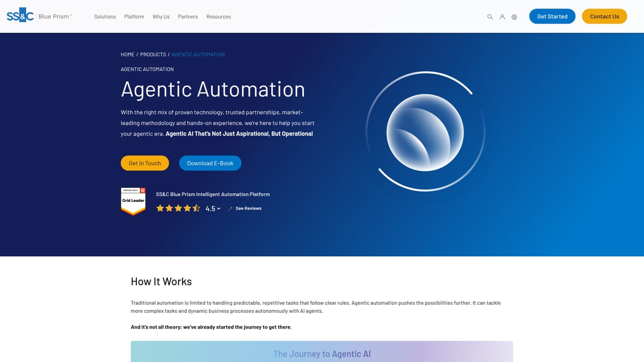Open the user account icon
Viewport: 644px width, 362px height.
[502, 17]
